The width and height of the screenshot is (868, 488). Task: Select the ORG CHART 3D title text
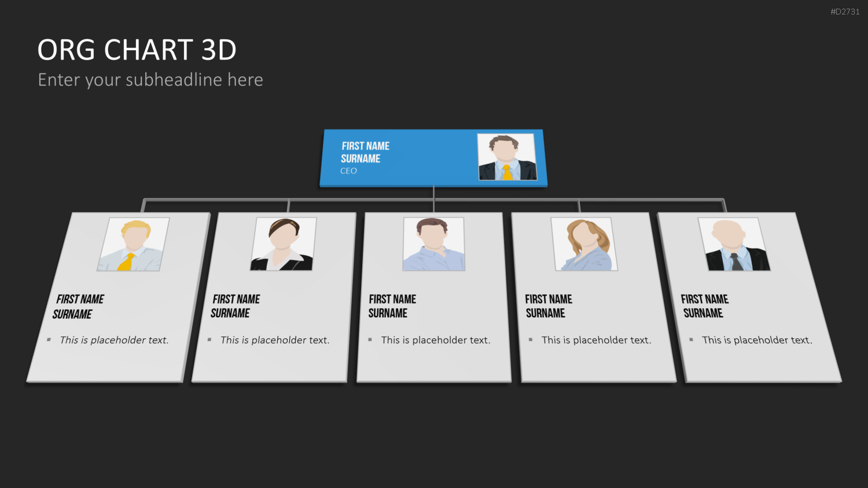(137, 50)
